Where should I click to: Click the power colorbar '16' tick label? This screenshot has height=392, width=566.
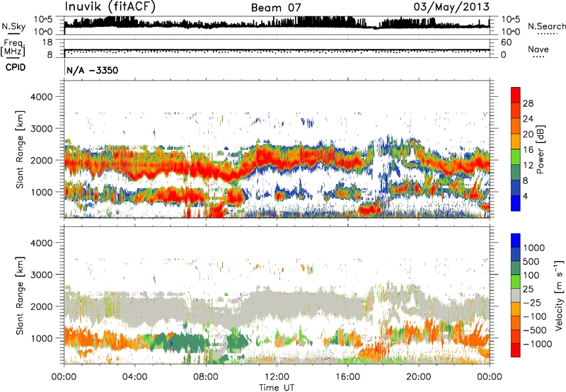pyautogui.click(x=528, y=150)
